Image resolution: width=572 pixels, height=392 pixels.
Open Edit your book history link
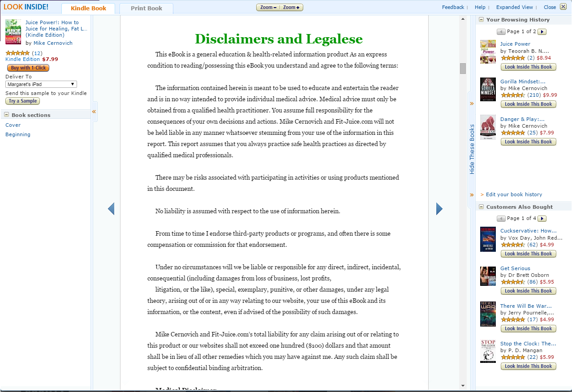click(x=514, y=194)
